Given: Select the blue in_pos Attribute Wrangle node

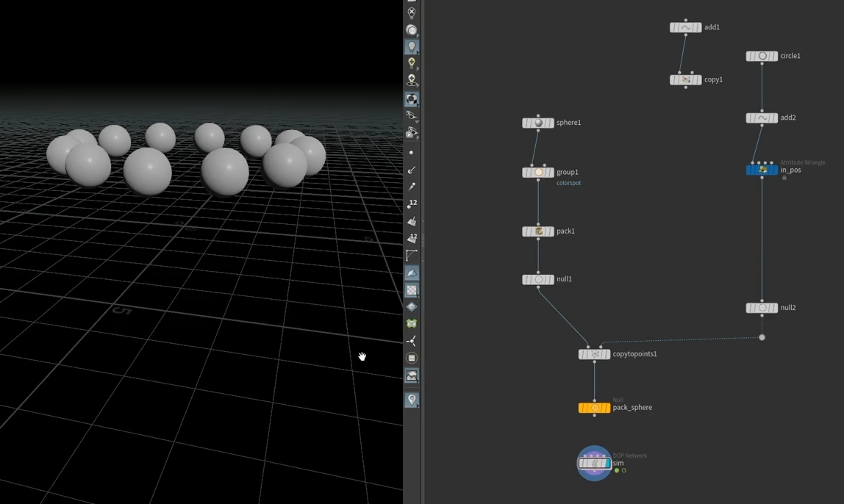Looking at the screenshot, I should (762, 170).
